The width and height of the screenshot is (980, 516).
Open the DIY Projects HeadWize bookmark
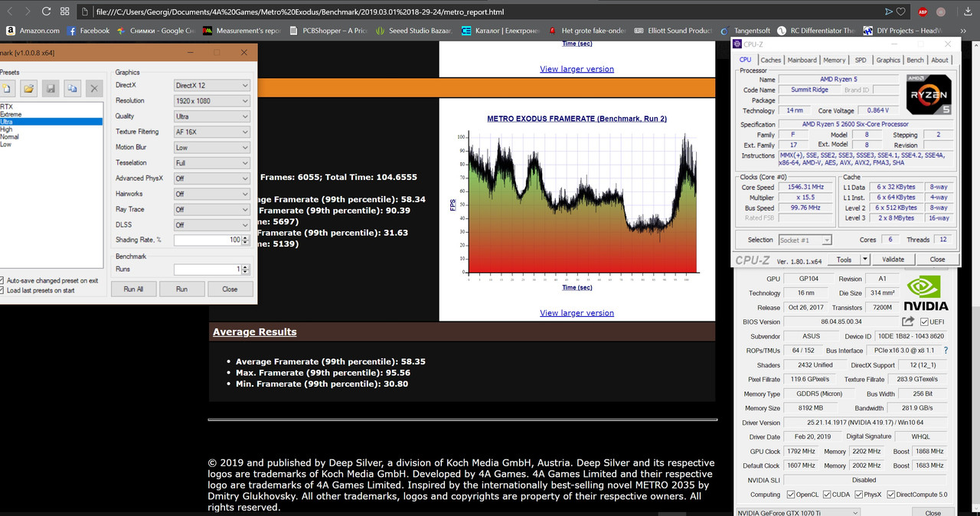[x=903, y=31]
